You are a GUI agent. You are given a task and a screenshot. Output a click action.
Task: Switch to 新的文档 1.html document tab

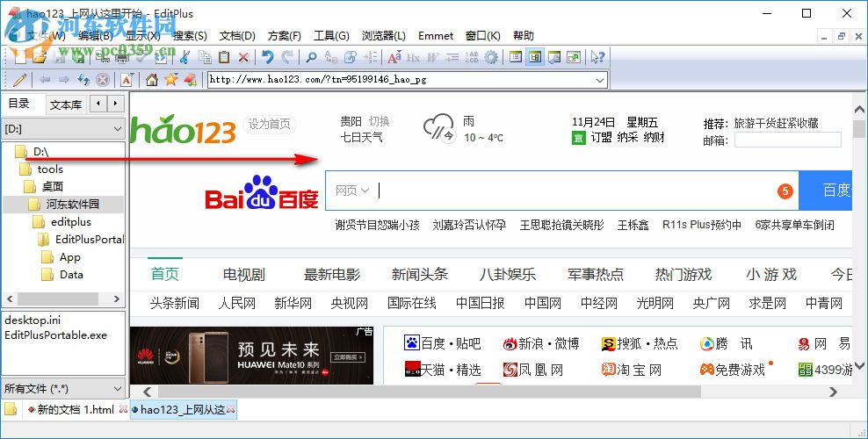coord(76,410)
